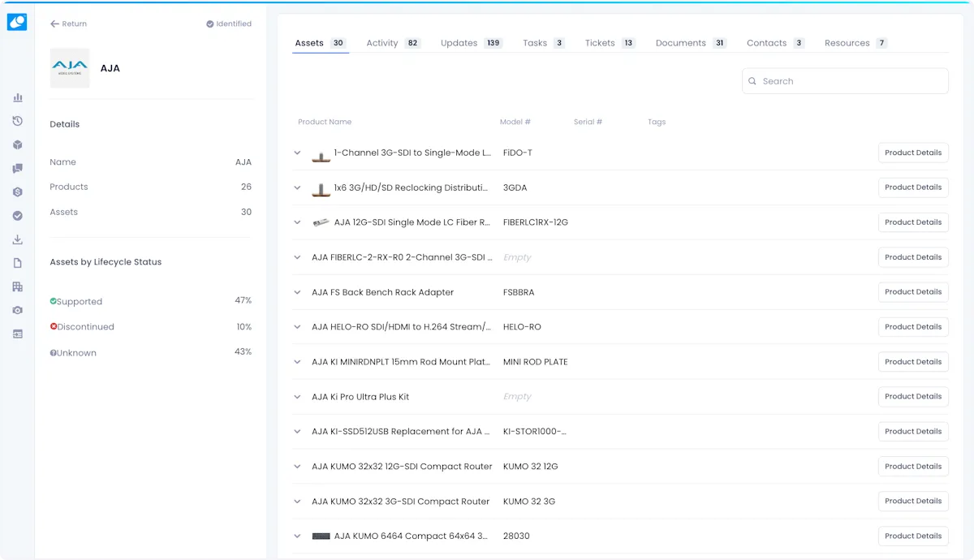Click the app logo in the sidebar
This screenshot has height=560, width=974.
tap(17, 22)
